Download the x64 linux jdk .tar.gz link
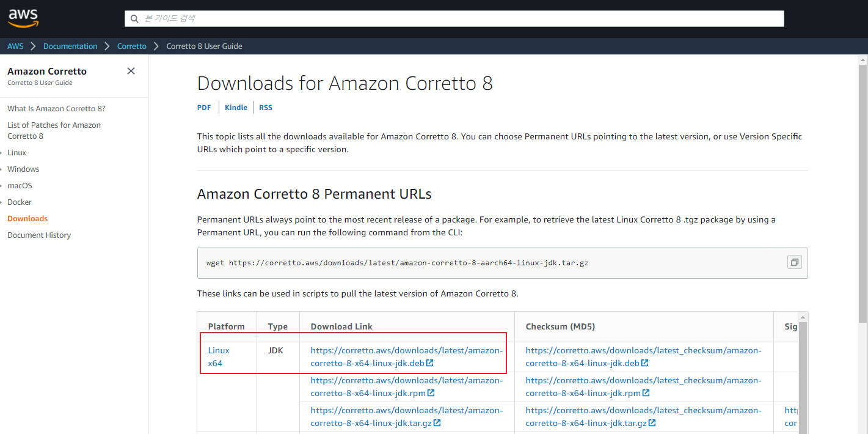 [407, 417]
